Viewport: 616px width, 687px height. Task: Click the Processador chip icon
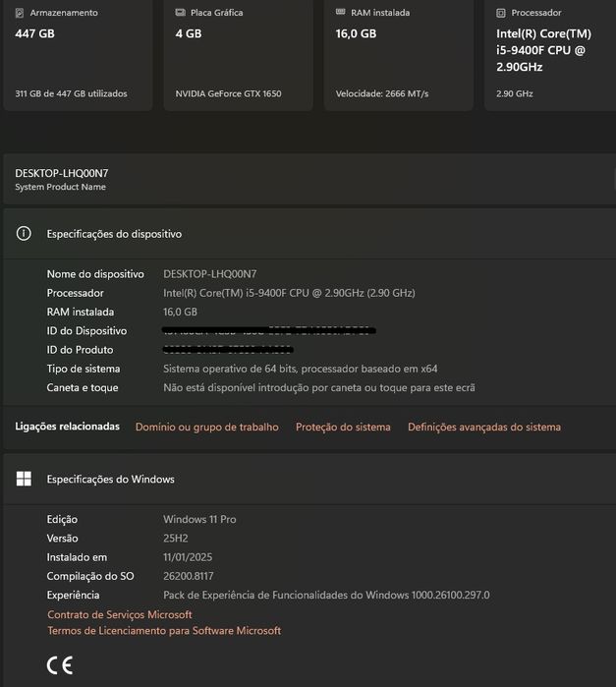pyautogui.click(x=501, y=13)
